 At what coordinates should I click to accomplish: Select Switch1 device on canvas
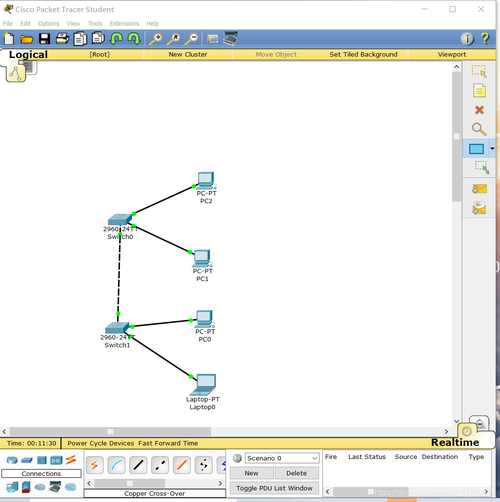(117, 328)
